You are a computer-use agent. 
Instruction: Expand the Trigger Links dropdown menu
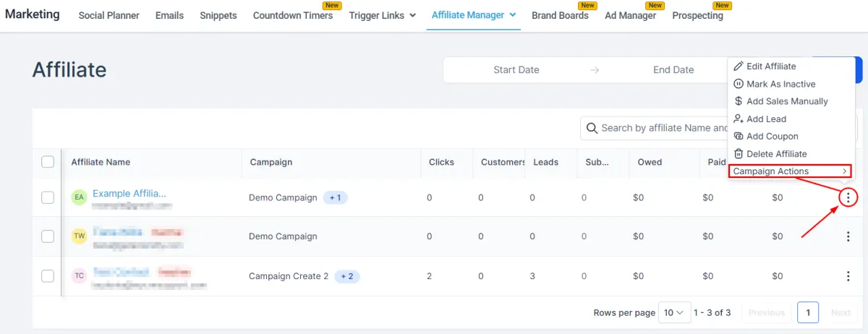tap(383, 15)
